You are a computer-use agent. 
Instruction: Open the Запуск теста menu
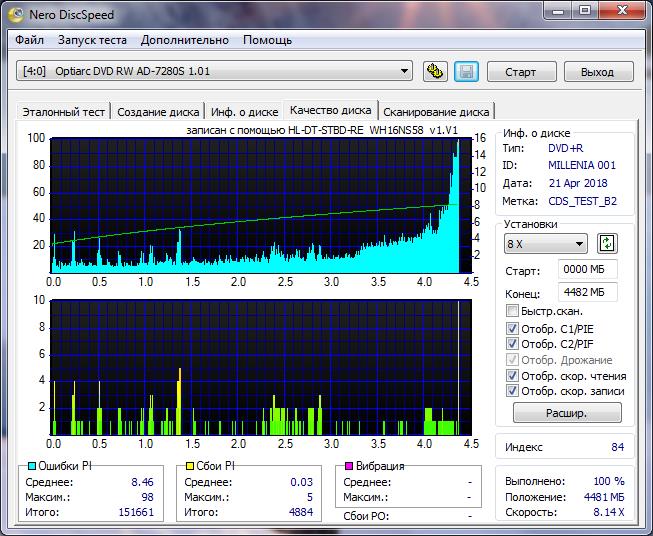tap(92, 40)
